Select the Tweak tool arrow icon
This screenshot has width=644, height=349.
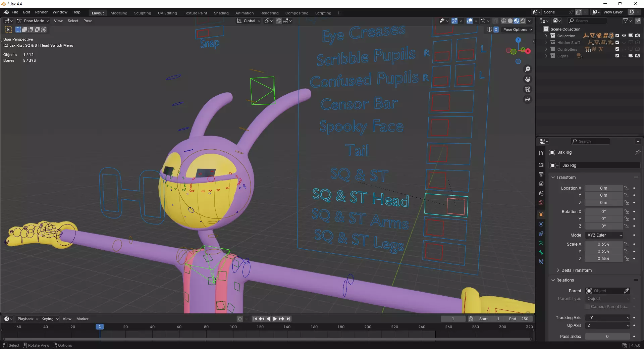(x=8, y=30)
